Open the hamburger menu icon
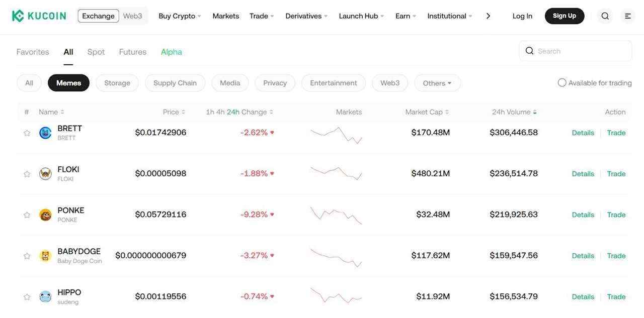This screenshot has height=318, width=644. 627,16
